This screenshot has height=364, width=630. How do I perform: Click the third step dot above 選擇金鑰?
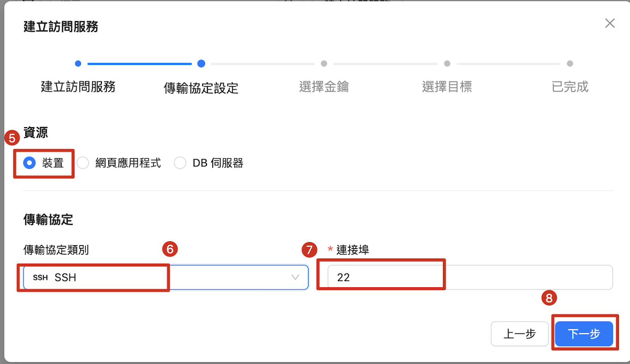(x=324, y=63)
